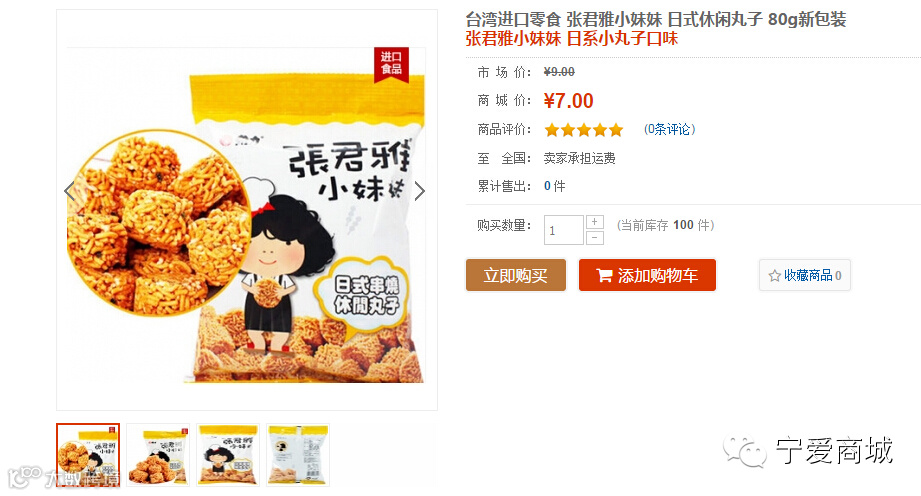This screenshot has height=496, width=921.
Task: Click the WeChat logo near 宁爱商城
Action: pyautogui.click(x=744, y=451)
